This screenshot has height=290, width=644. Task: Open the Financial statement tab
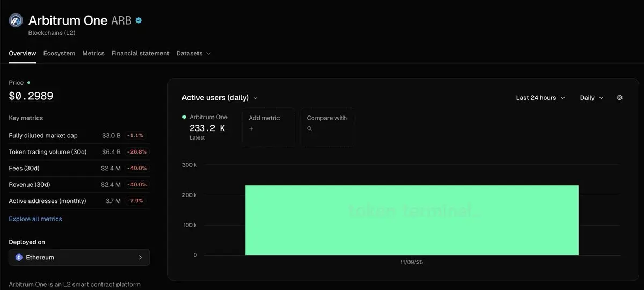coord(140,53)
